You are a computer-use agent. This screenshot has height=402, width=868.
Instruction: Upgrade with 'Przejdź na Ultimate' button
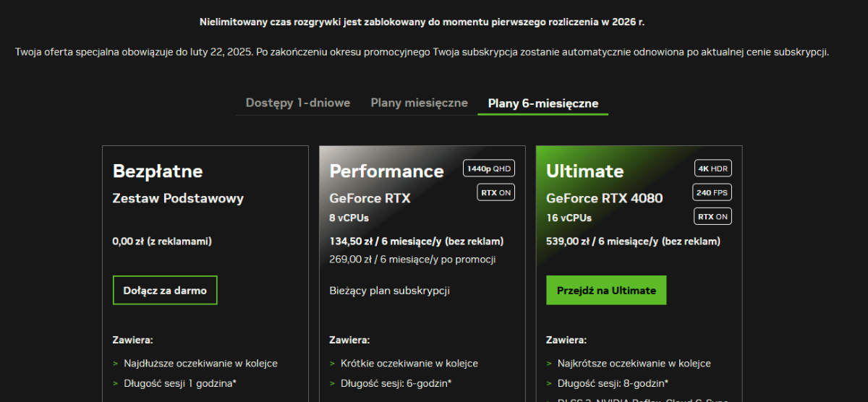coord(606,290)
